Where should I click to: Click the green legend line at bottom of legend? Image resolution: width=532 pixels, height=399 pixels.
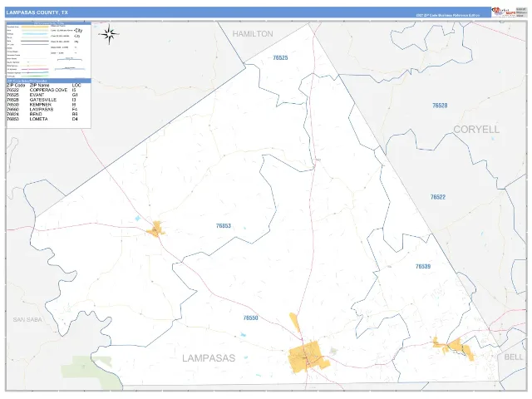(35, 76)
